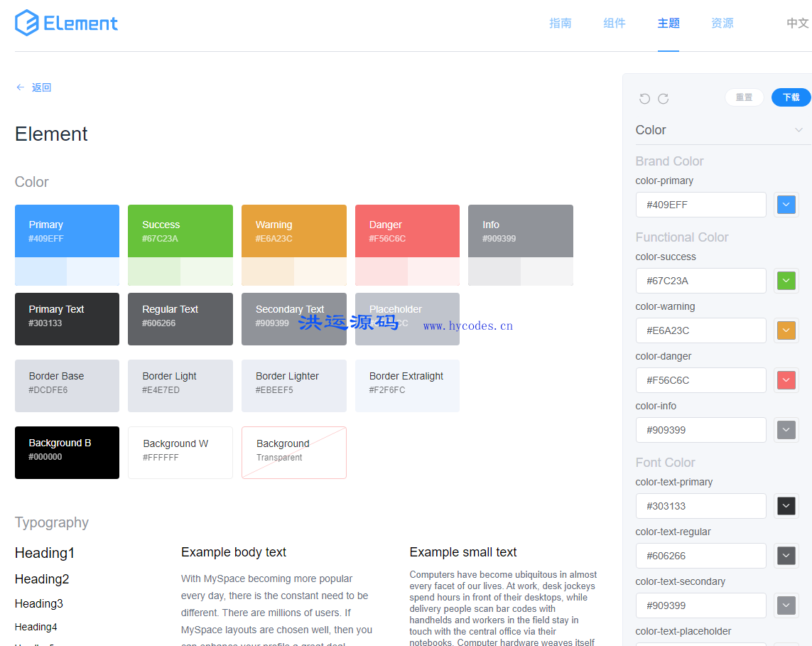The image size is (812, 646).
Task: Open the color-warning color picker
Action: pos(786,330)
